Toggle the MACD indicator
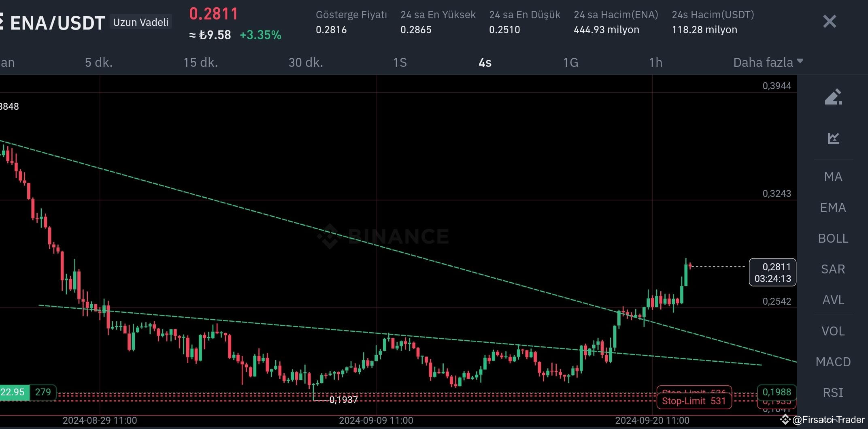This screenshot has height=429, width=868. pyautogui.click(x=833, y=362)
